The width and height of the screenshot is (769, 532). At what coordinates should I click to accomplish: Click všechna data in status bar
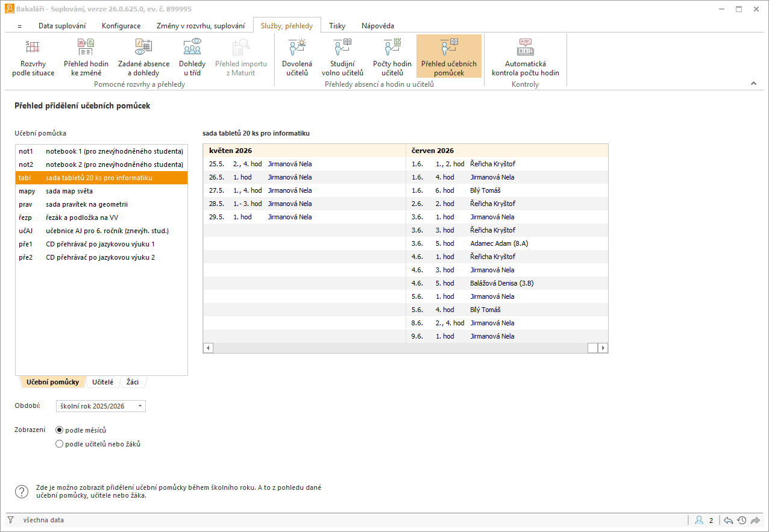[43, 520]
